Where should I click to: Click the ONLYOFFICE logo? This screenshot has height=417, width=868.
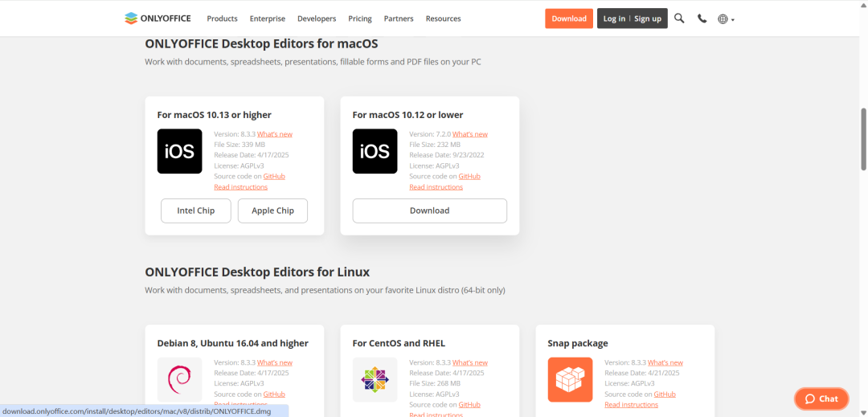[158, 18]
